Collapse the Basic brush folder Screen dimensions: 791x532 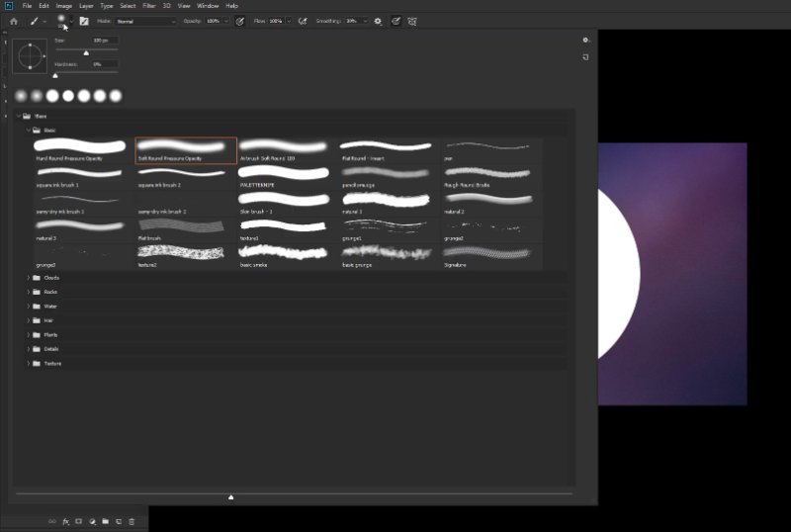tap(29, 130)
